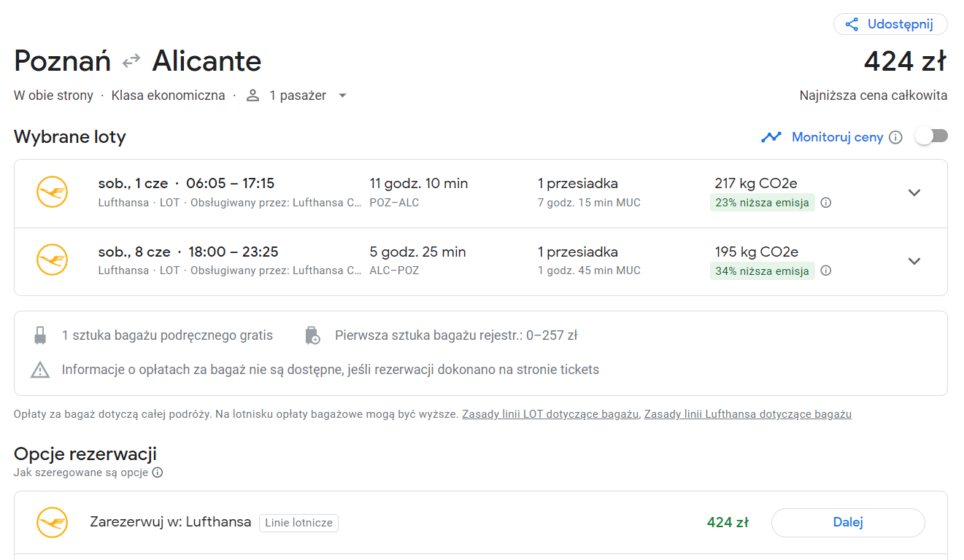The height and width of the screenshot is (560, 964).
Task: Click the Udostępnij share button
Action: click(x=890, y=24)
